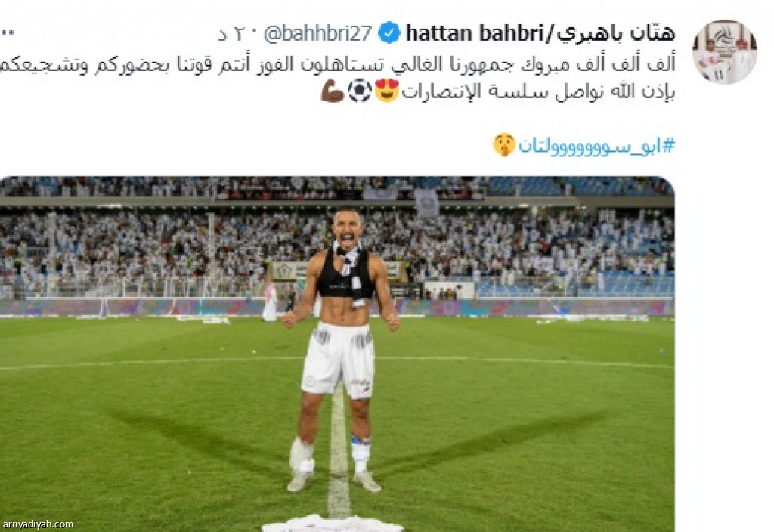Click the first line of tweet text
The height and width of the screenshot is (532, 774).
(x=337, y=64)
